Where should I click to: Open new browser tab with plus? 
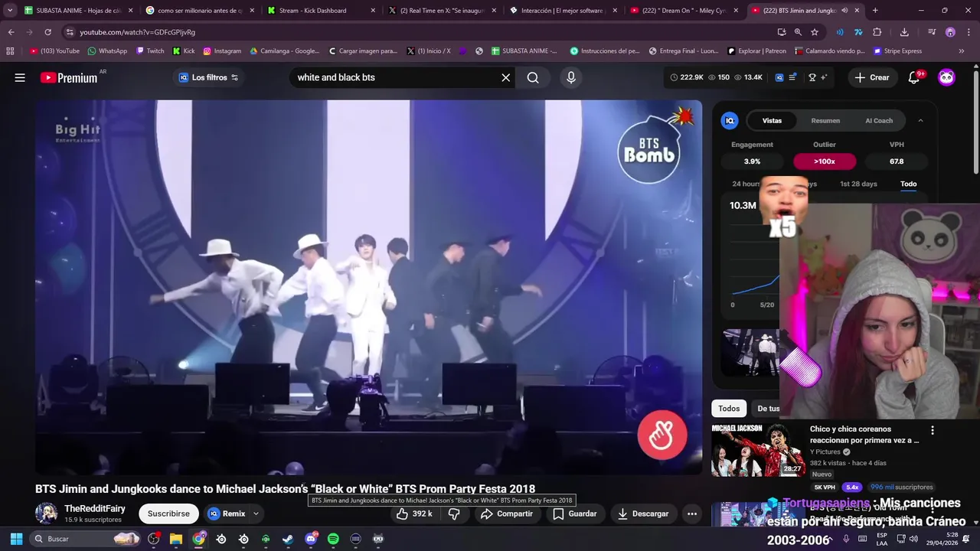(875, 11)
